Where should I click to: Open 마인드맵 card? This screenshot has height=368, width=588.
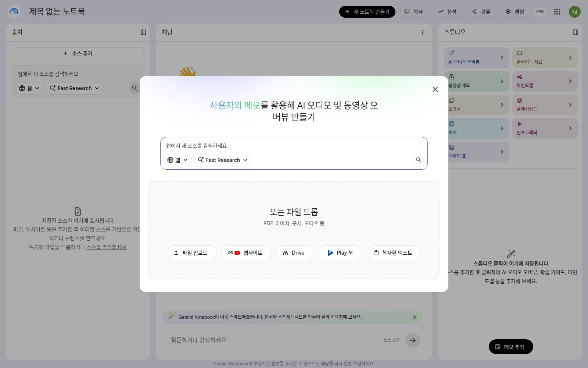[545, 81]
